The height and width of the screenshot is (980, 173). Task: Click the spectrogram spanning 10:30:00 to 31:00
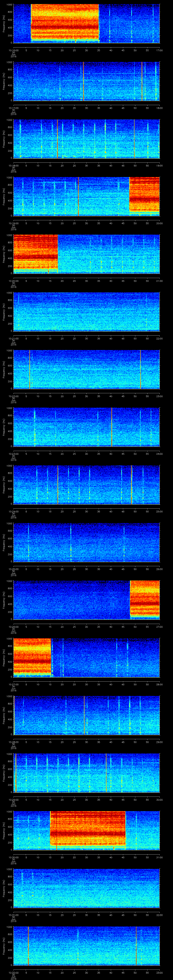click(86, 831)
